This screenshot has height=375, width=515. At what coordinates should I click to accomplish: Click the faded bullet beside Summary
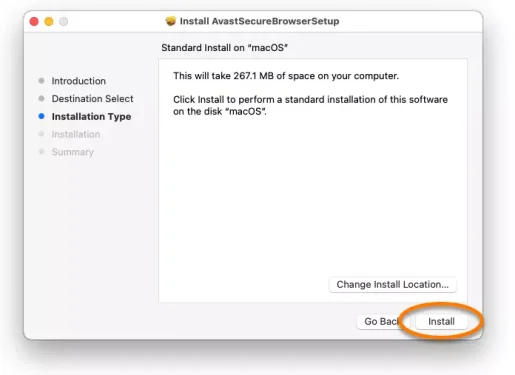41,152
